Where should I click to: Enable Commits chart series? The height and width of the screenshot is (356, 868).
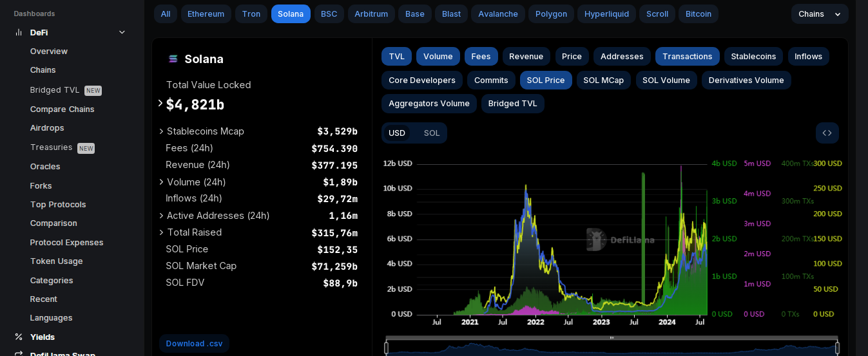click(492, 80)
